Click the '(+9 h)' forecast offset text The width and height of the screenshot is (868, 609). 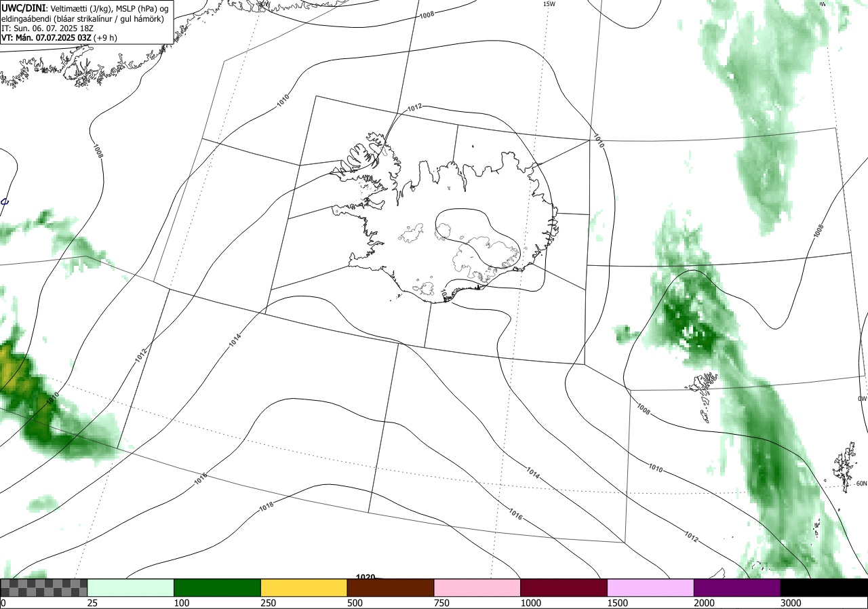click(105, 38)
